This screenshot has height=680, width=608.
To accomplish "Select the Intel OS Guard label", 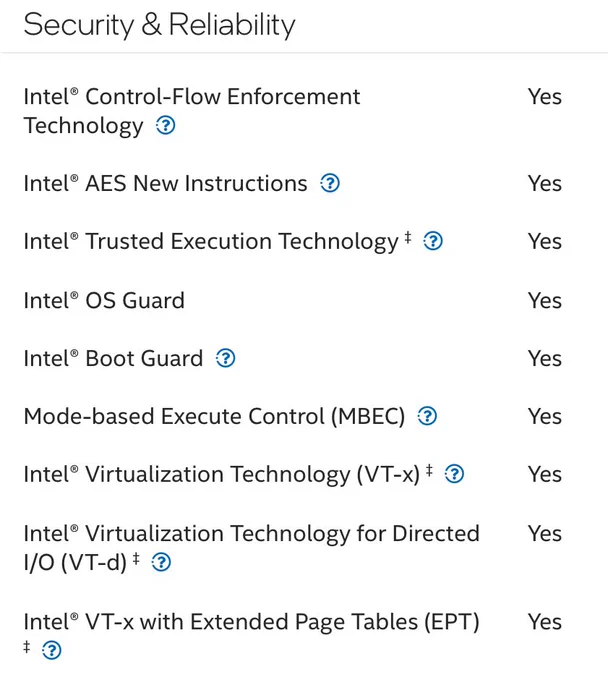I will [x=104, y=301].
